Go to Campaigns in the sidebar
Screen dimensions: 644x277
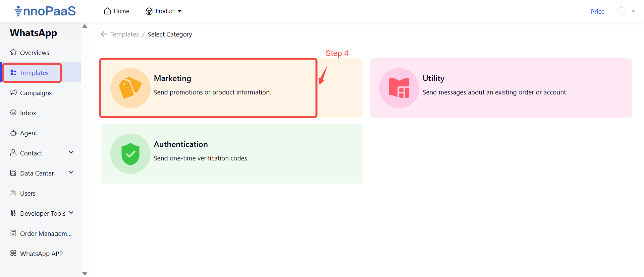pyautogui.click(x=40, y=93)
